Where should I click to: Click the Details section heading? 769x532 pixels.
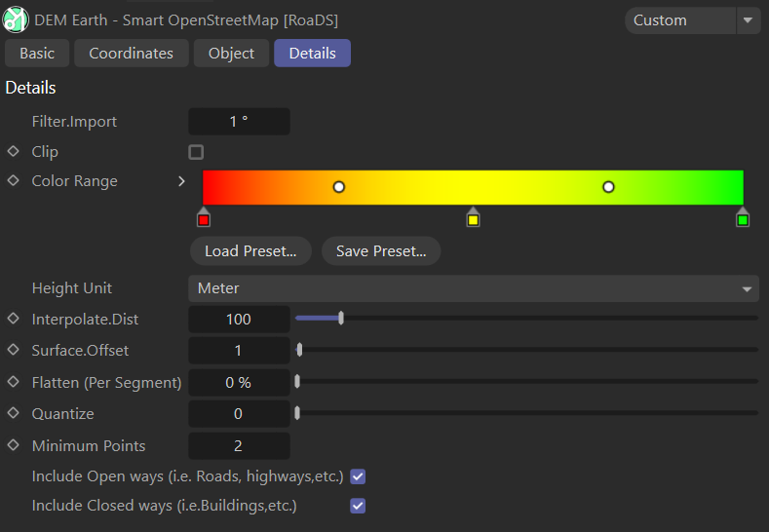(30, 88)
